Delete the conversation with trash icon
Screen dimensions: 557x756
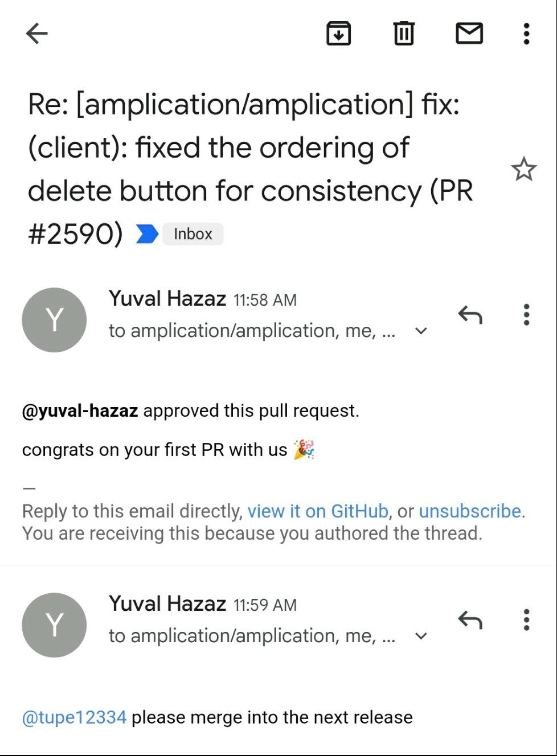404,34
